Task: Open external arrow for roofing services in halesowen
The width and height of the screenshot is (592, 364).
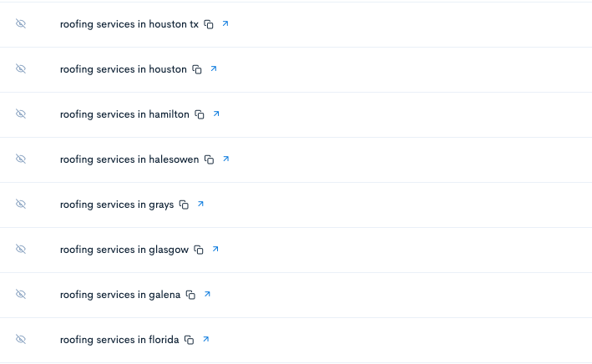Action: 225,159
